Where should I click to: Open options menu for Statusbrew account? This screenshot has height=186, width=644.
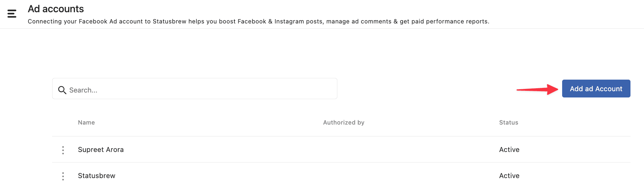[63, 176]
